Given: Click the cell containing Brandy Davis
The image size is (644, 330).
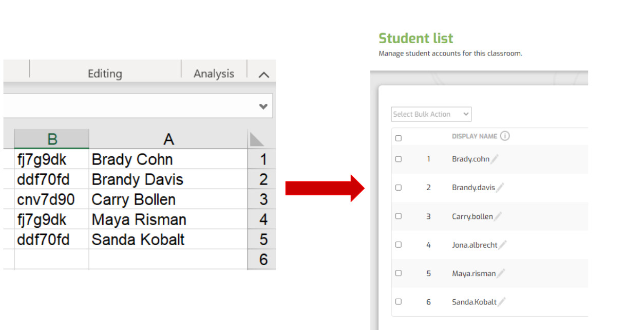Looking at the screenshot, I should [x=167, y=179].
